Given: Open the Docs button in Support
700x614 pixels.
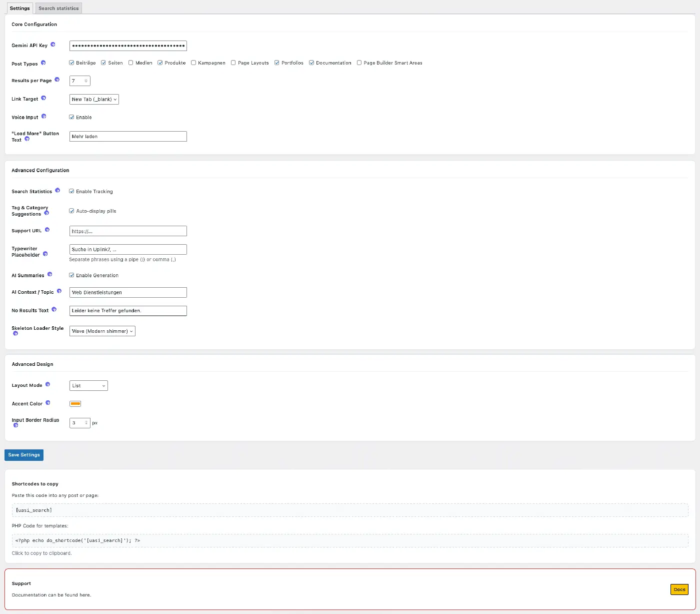Looking at the screenshot, I should point(679,589).
